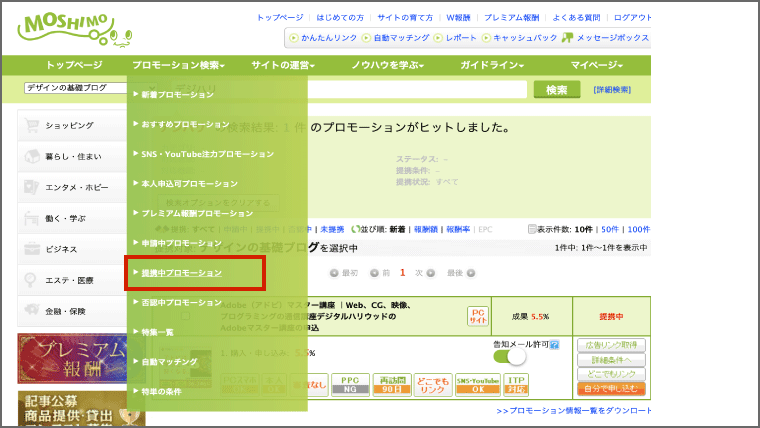Select おすすめプロモーション menu item
The image size is (760, 428).
click(185, 124)
